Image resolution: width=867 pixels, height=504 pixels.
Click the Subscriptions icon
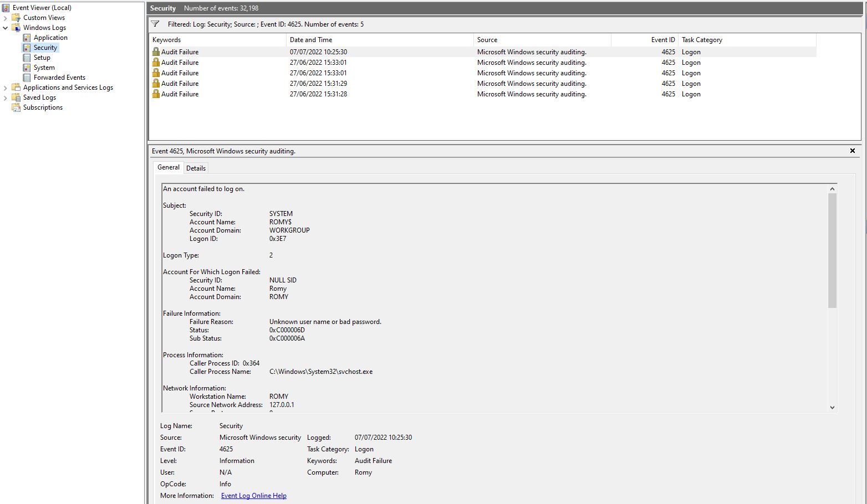click(x=16, y=107)
